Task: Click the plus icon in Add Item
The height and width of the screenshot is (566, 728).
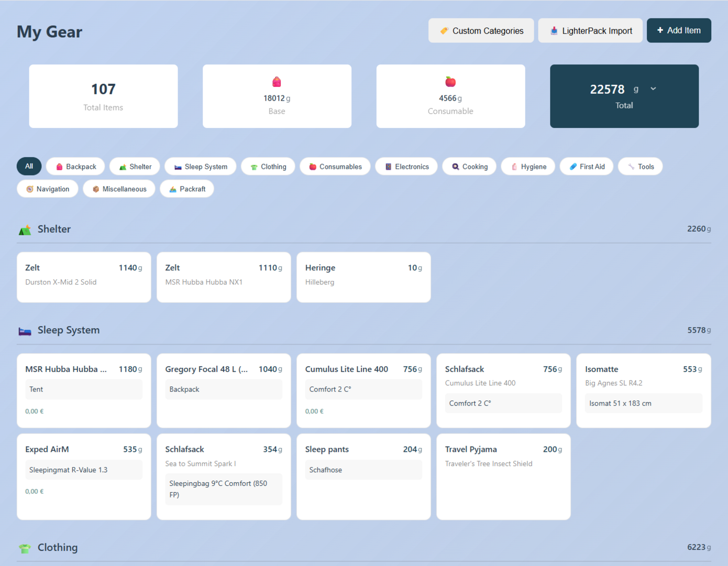Action: 660,30
